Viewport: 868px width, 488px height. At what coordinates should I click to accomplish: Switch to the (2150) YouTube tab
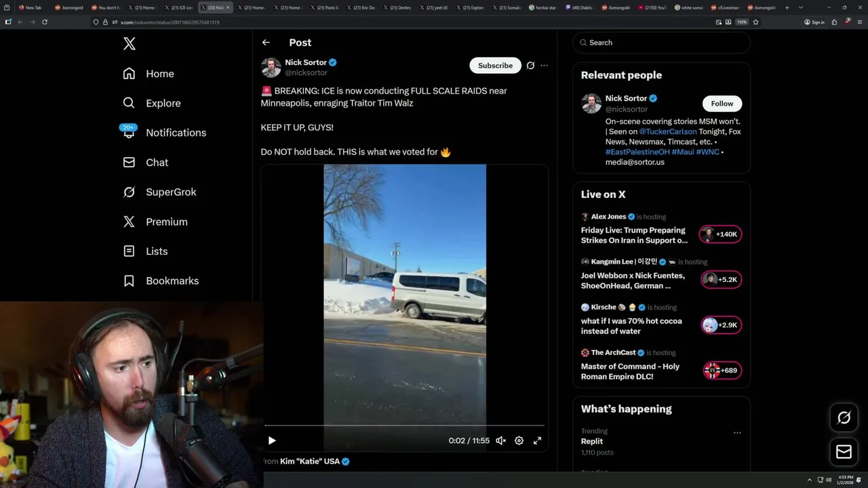654,7
